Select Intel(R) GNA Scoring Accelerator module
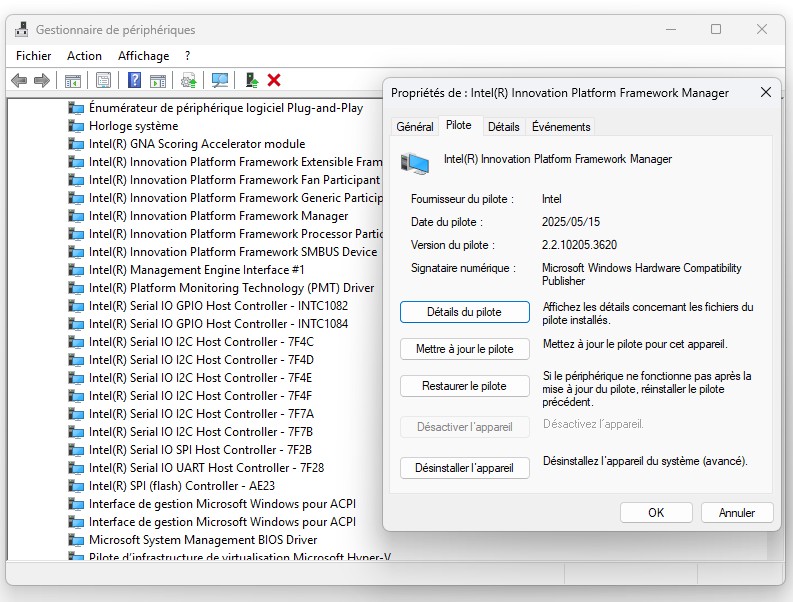Screen dimensions: 793x602 point(196,144)
